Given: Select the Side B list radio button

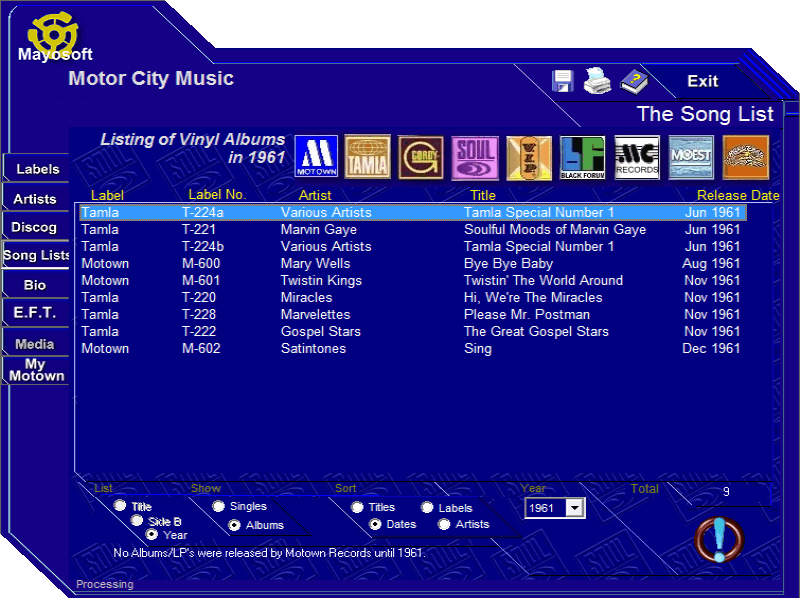Looking at the screenshot, I should coord(137,520).
